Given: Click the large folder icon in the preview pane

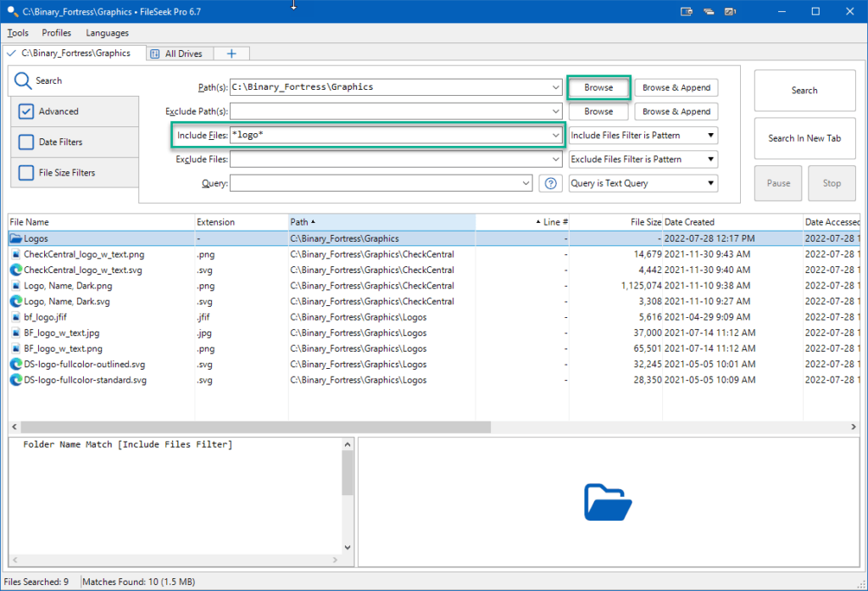Looking at the screenshot, I should (608, 501).
